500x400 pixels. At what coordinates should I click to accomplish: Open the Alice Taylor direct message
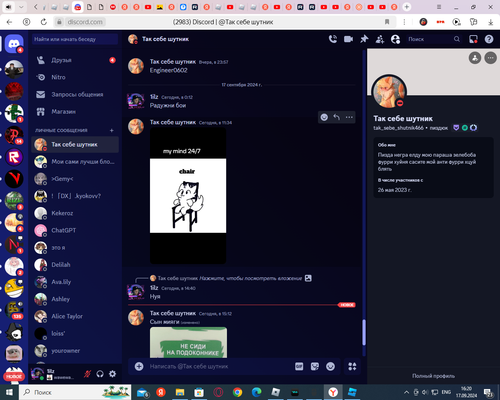click(x=75, y=316)
